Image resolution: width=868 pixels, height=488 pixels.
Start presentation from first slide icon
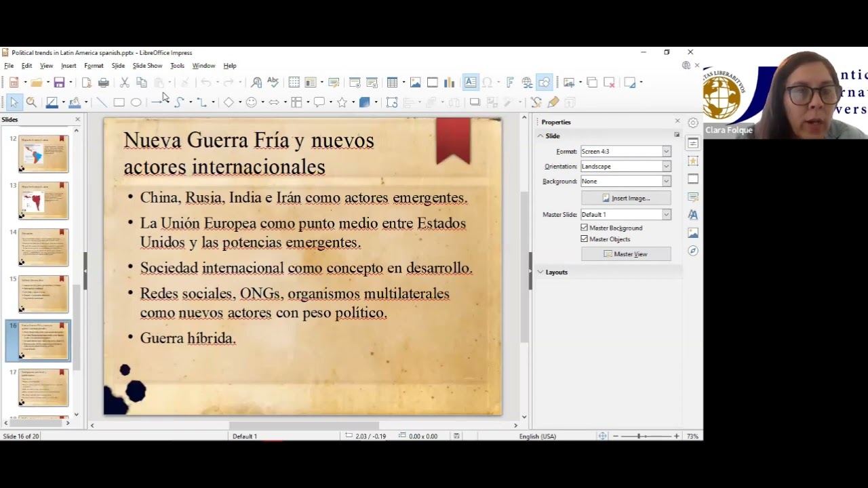coord(355,83)
